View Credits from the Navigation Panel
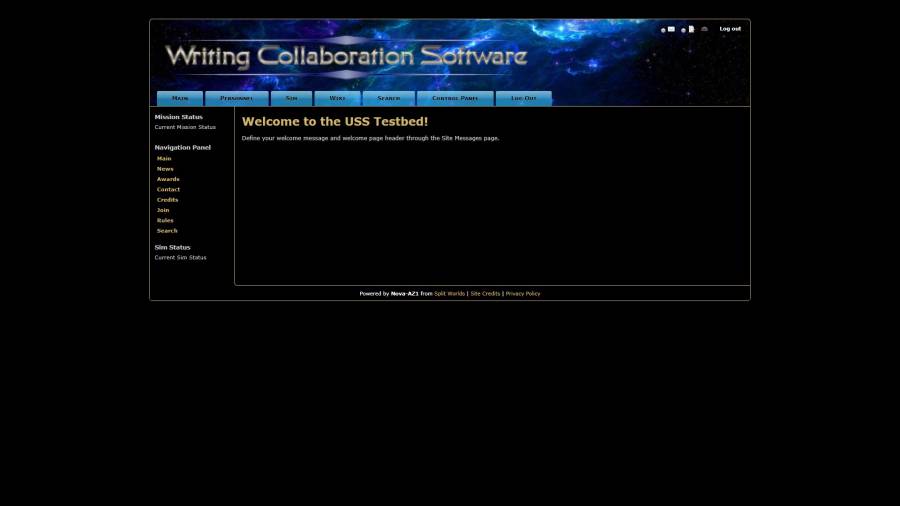The width and height of the screenshot is (900, 506). coord(167,200)
